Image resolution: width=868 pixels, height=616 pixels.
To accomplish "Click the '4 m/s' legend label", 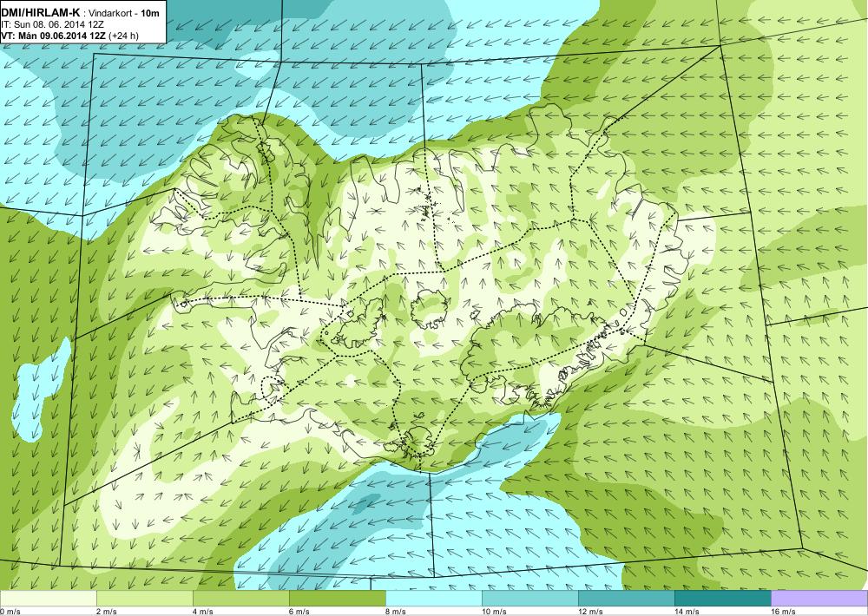I will point(202,612).
